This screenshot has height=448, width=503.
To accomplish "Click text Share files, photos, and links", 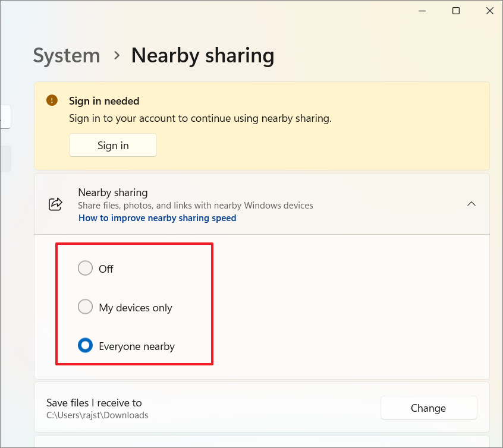I will 196,205.
